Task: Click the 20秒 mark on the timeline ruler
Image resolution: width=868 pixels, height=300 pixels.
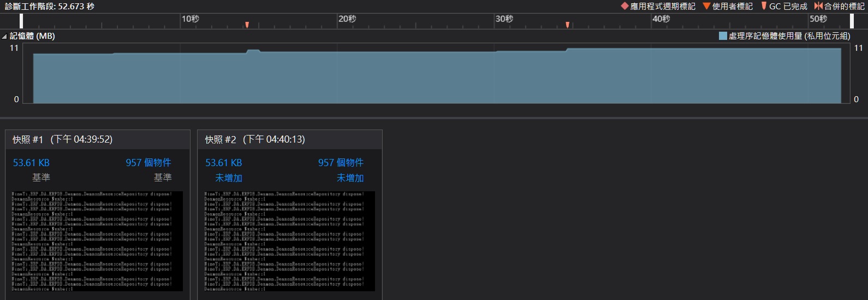Action: pos(346,19)
